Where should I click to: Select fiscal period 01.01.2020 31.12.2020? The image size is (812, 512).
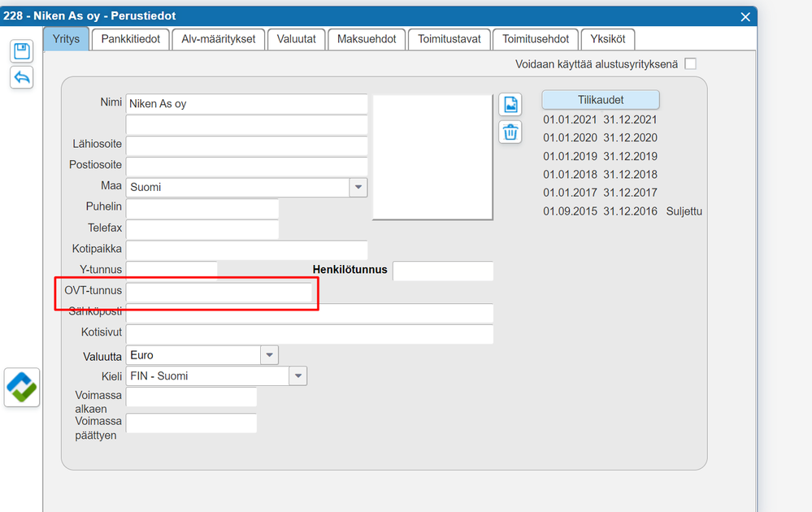coord(600,137)
